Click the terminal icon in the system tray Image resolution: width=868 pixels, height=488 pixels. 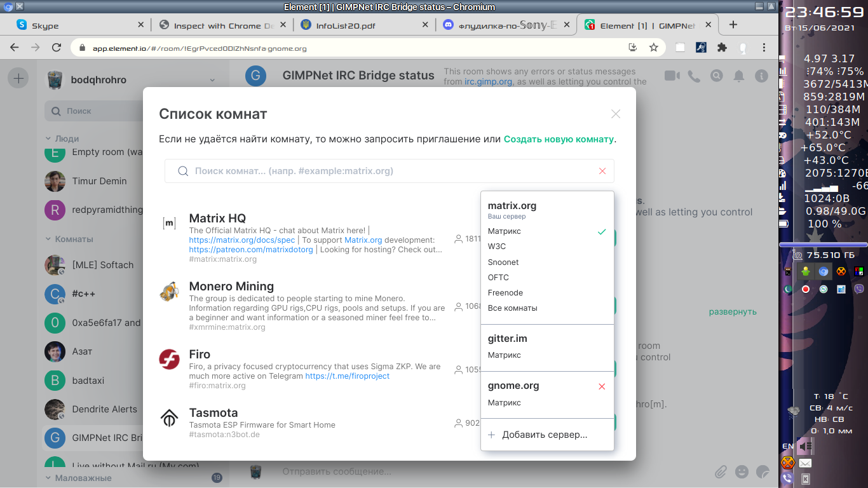pyautogui.click(x=788, y=271)
